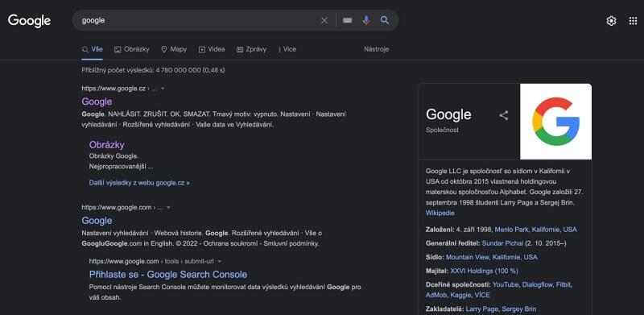Expand dropdown arrow next to google.cz URL
Viewport: 644px width, 315px height.
[163, 89]
